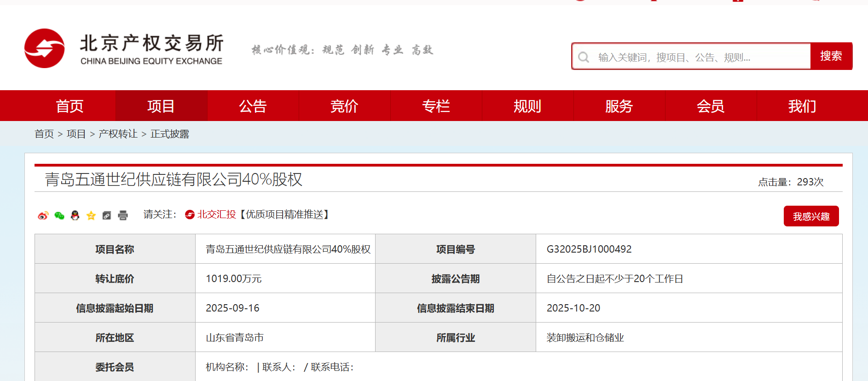Select 自公告之日起不少于20个工作日 text
Viewport: 868px width, 381px height.
615,278
